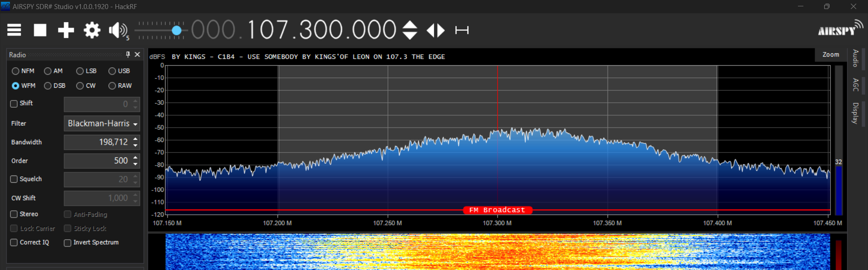Click the Filter label

coord(19,123)
